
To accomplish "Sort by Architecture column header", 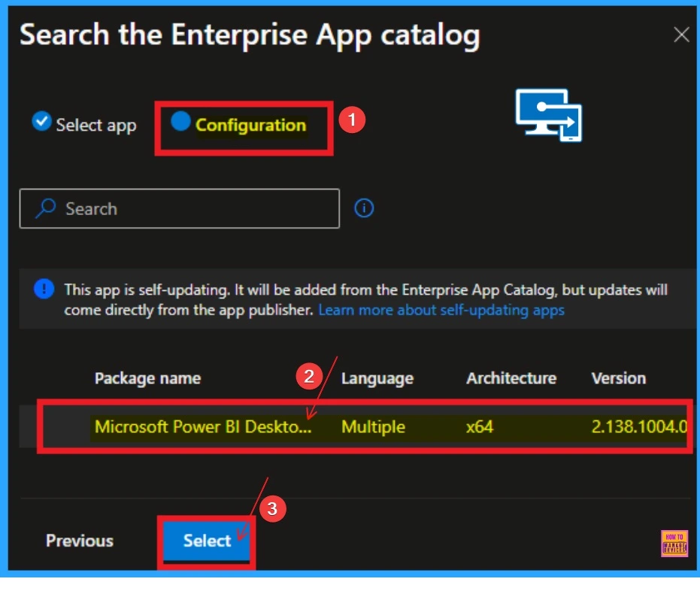I will pos(511,379).
